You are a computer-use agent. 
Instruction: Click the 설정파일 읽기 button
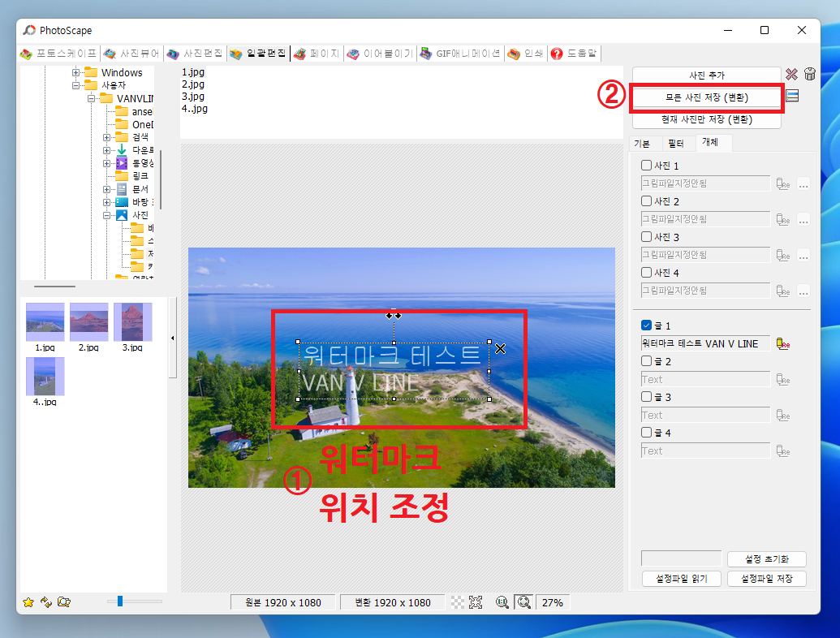click(682, 579)
